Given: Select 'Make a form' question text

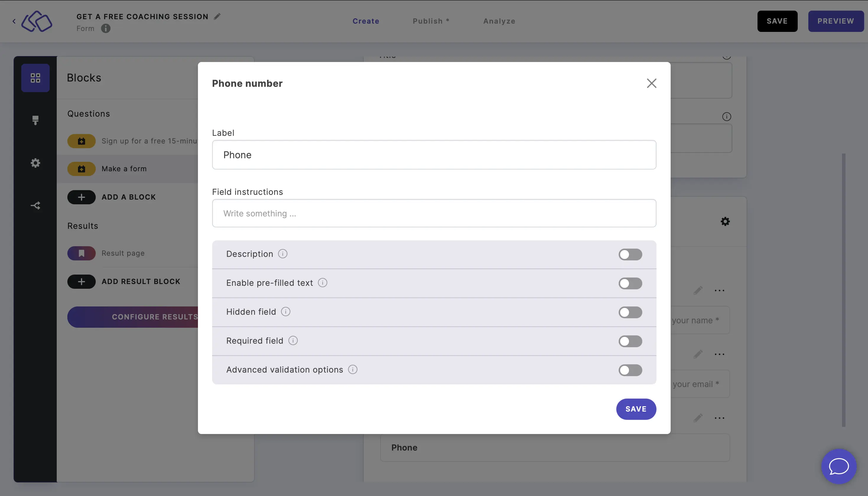Looking at the screenshot, I should (x=124, y=169).
